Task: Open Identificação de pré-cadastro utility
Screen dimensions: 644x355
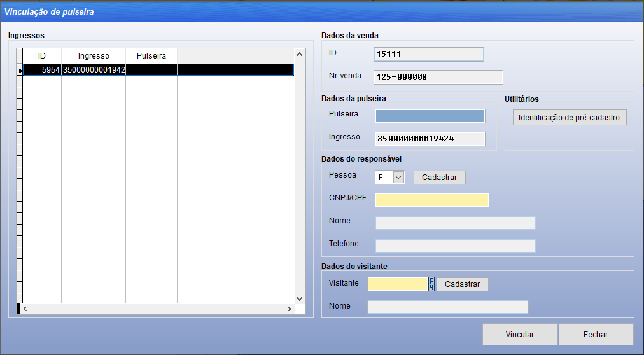Action: pos(569,118)
